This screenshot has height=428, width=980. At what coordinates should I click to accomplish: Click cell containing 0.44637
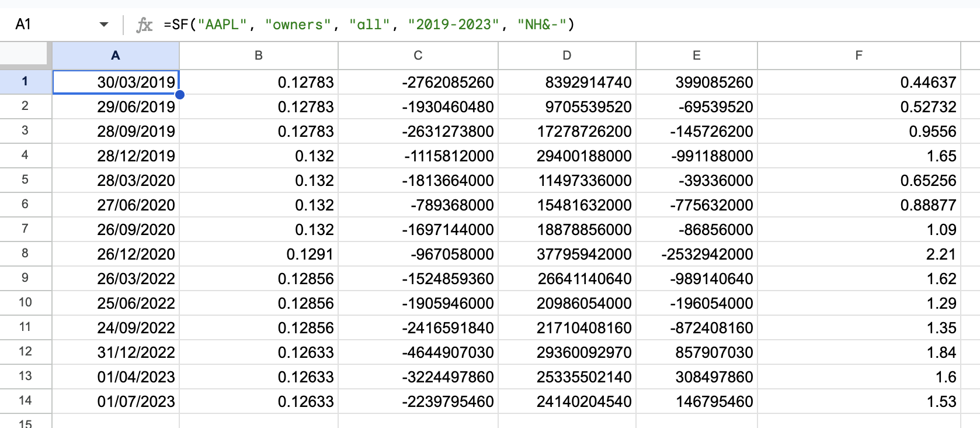(859, 82)
